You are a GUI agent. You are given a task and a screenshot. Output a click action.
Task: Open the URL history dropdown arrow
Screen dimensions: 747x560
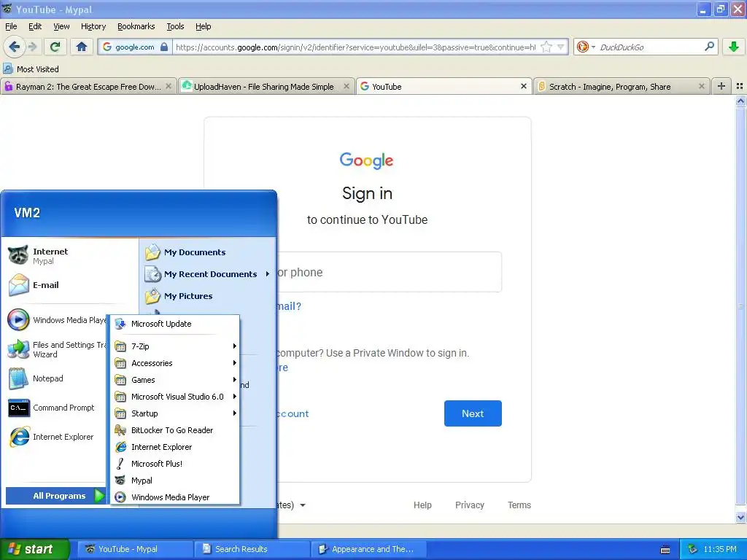point(561,47)
